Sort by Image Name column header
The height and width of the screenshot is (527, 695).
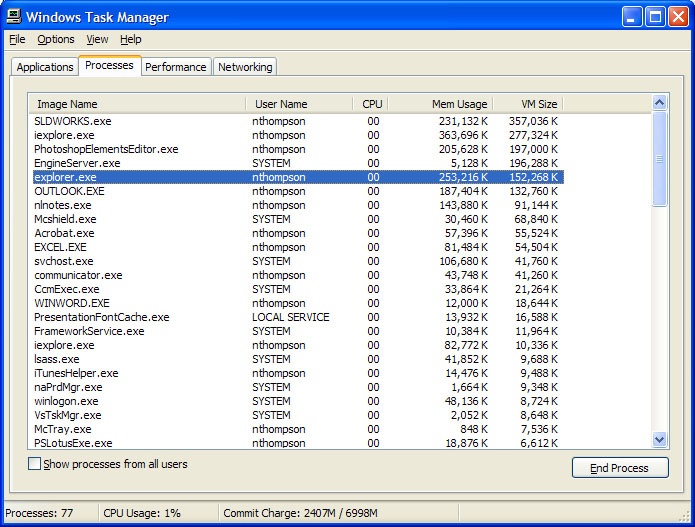tap(137, 104)
